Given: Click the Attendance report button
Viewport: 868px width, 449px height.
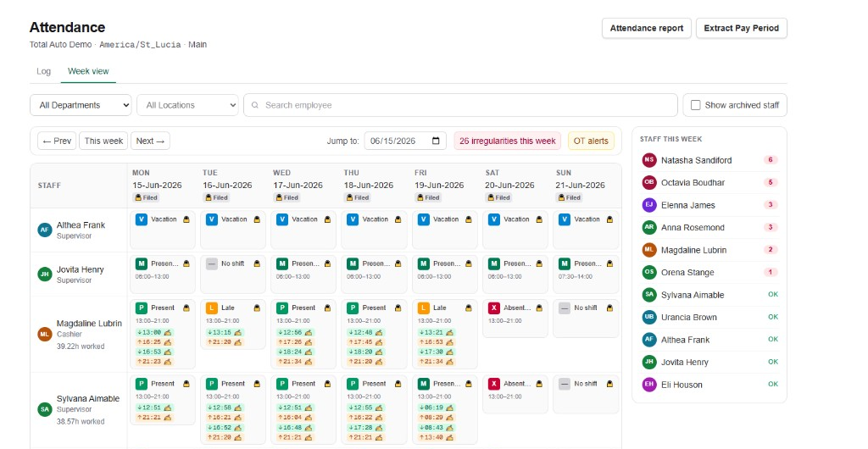Looking at the screenshot, I should (647, 28).
